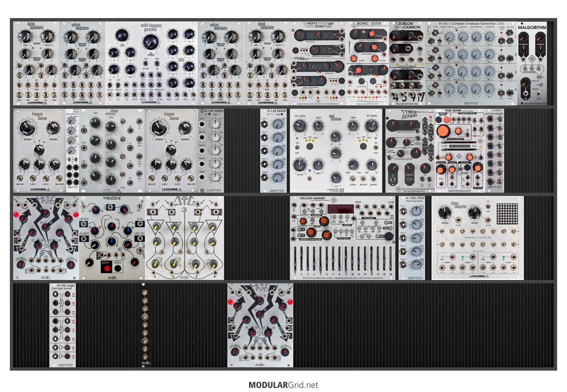Viewport: 567px width, 392px height.
Task: Click the Mix knob on Tyme Sefari 1973
Action: (425, 168)
